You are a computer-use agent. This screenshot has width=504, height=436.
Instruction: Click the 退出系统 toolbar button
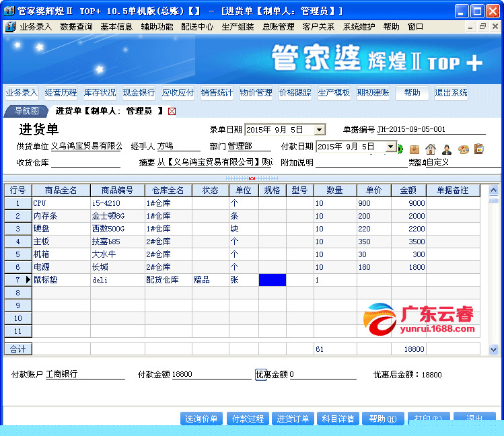coord(451,93)
